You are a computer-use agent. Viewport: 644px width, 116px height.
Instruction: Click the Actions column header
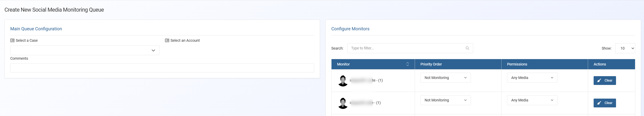(599, 64)
